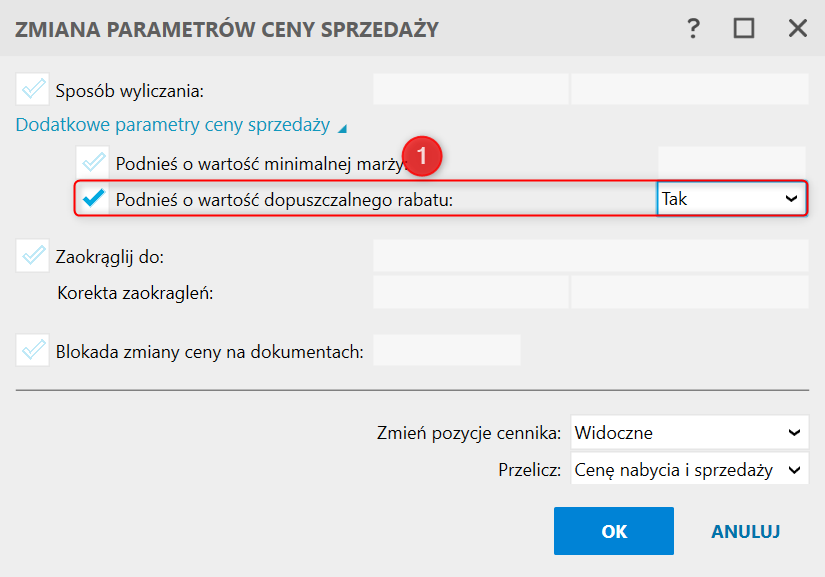Viewport: 825px width, 577px height.
Task: Click the Zaokrąglij do input field
Action: (590, 256)
